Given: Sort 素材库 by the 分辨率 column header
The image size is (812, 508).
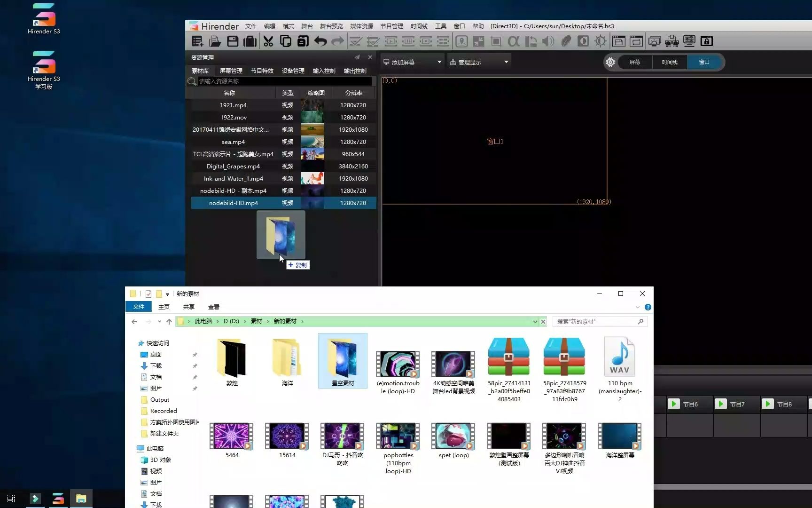Looking at the screenshot, I should pos(353,93).
